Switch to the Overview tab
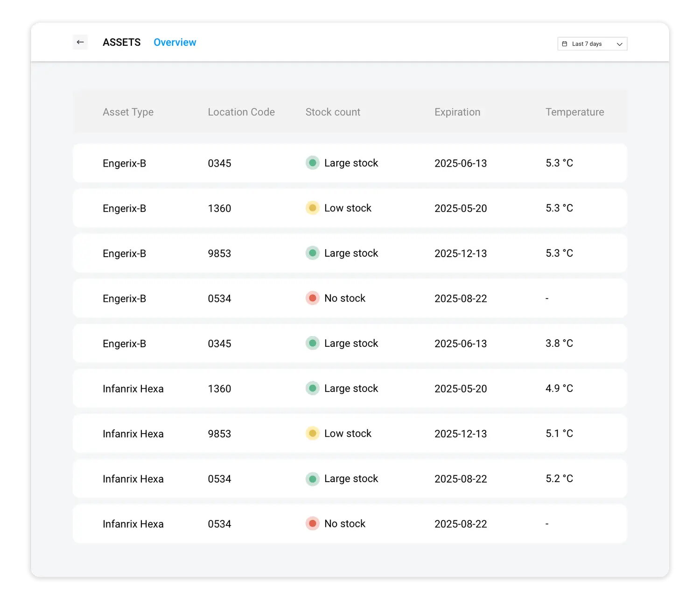The height and width of the screenshot is (603, 700). (x=175, y=42)
